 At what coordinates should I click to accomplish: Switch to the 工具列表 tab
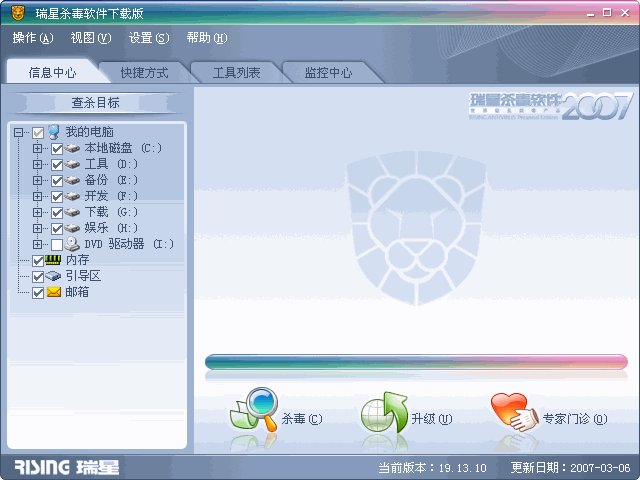236,73
